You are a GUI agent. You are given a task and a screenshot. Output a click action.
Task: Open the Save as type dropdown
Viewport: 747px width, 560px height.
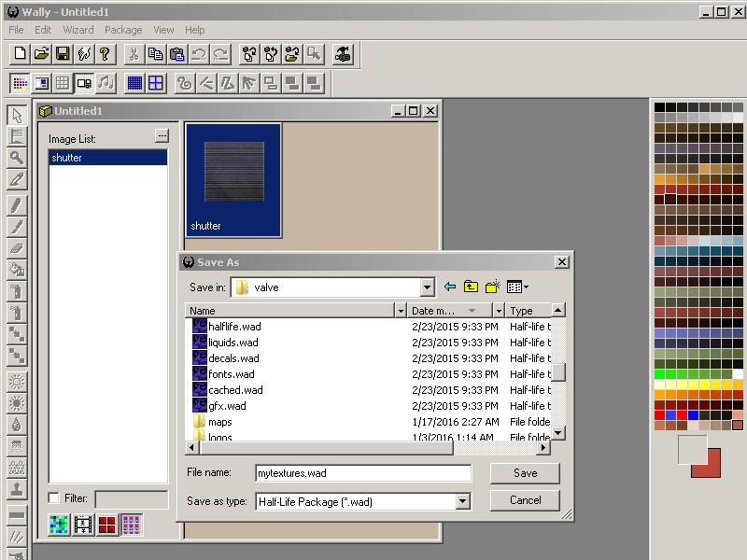[x=463, y=502]
